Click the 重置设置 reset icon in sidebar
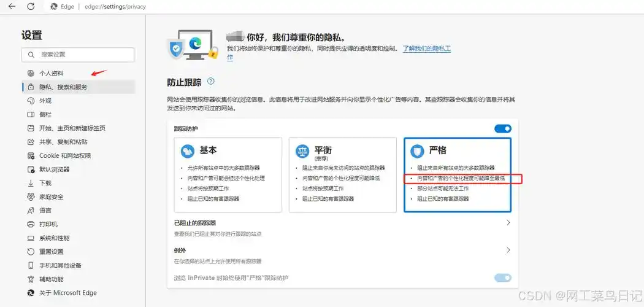 [x=31, y=252]
